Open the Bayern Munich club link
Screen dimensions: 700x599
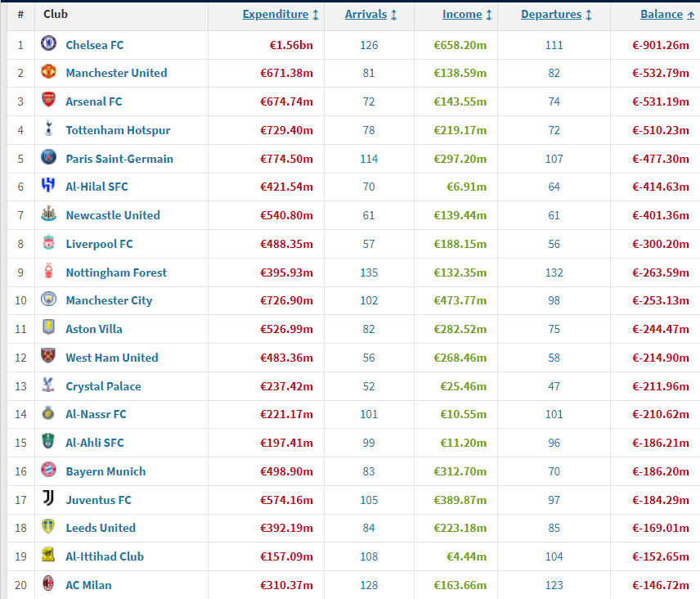pyautogui.click(x=105, y=471)
